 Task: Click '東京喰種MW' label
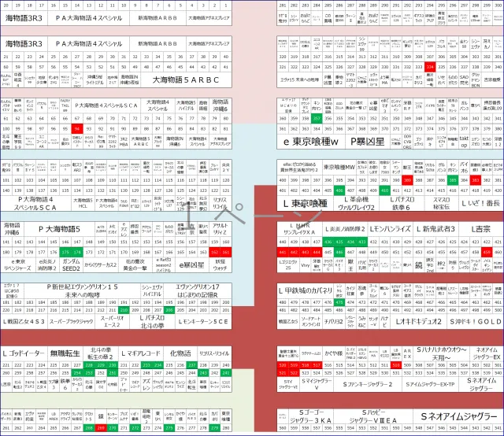click(x=339, y=167)
